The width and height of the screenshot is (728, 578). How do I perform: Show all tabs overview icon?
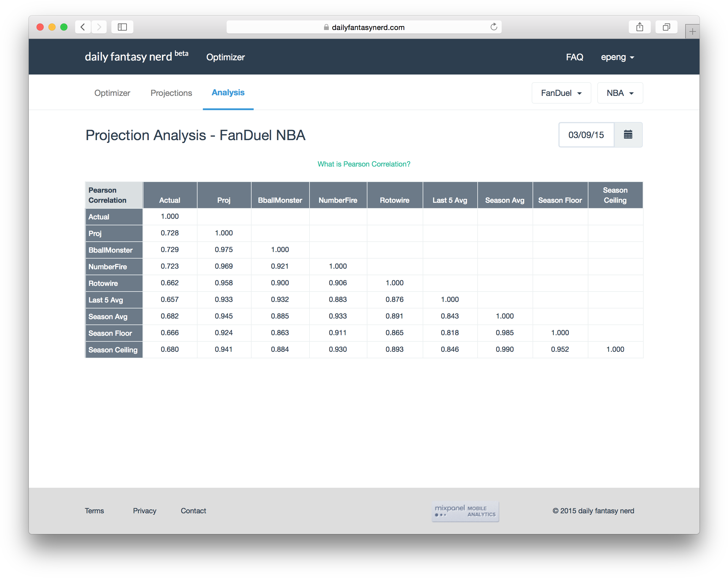point(666,27)
